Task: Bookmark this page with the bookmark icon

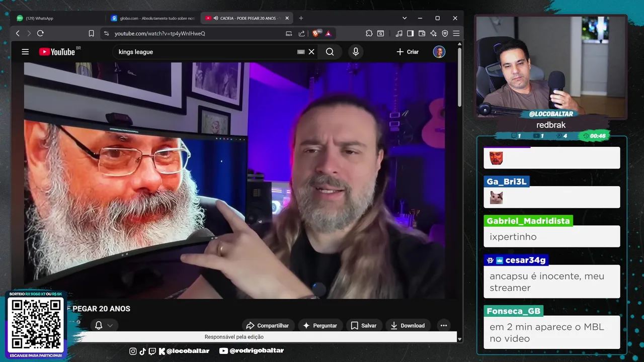Action: point(91,33)
